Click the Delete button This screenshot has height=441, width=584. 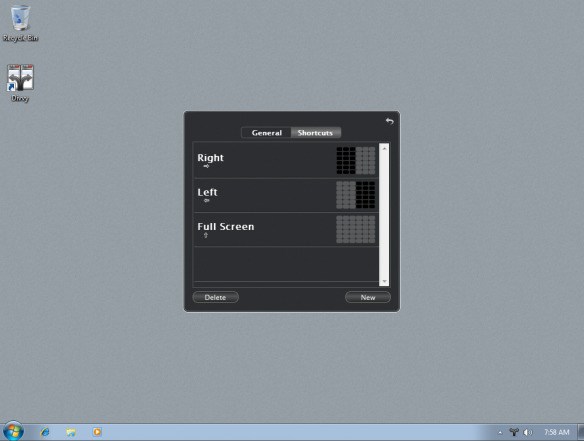click(x=216, y=297)
